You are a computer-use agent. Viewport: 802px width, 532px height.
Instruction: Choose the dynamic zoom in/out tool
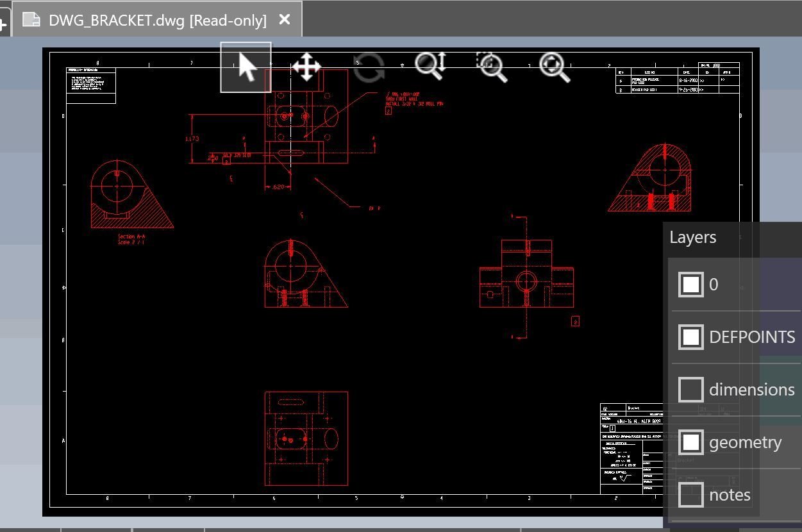click(430, 66)
